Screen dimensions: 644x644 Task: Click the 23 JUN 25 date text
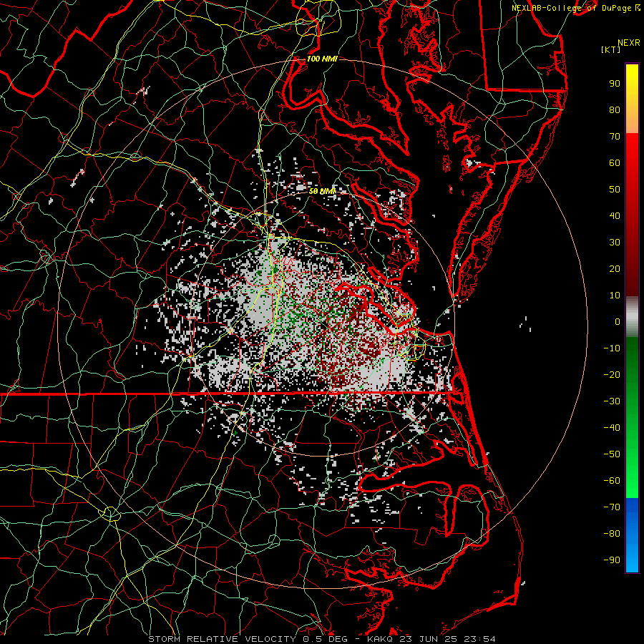429,639
